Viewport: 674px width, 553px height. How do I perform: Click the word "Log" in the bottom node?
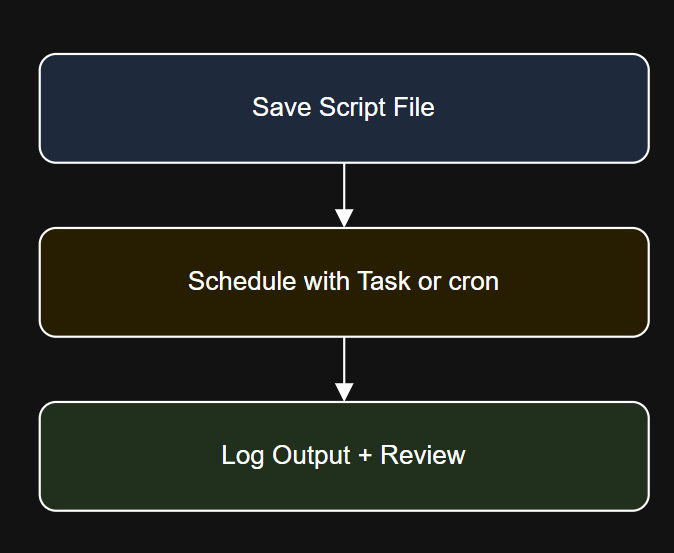click(242, 456)
